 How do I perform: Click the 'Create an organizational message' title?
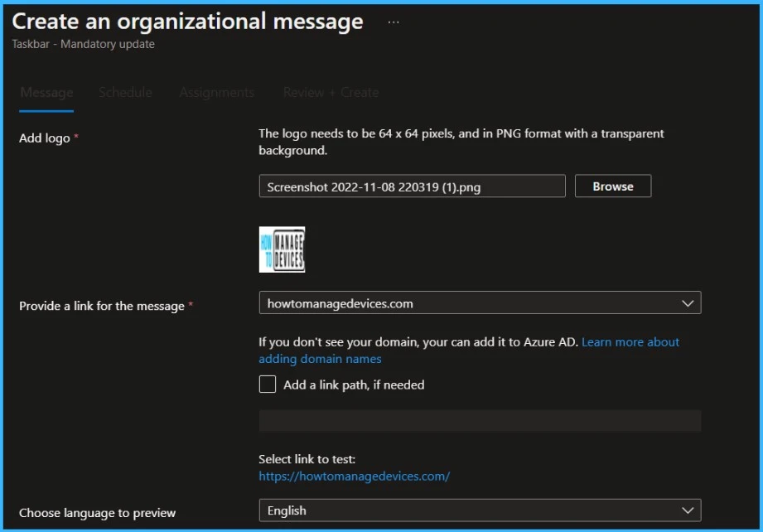pyautogui.click(x=187, y=22)
